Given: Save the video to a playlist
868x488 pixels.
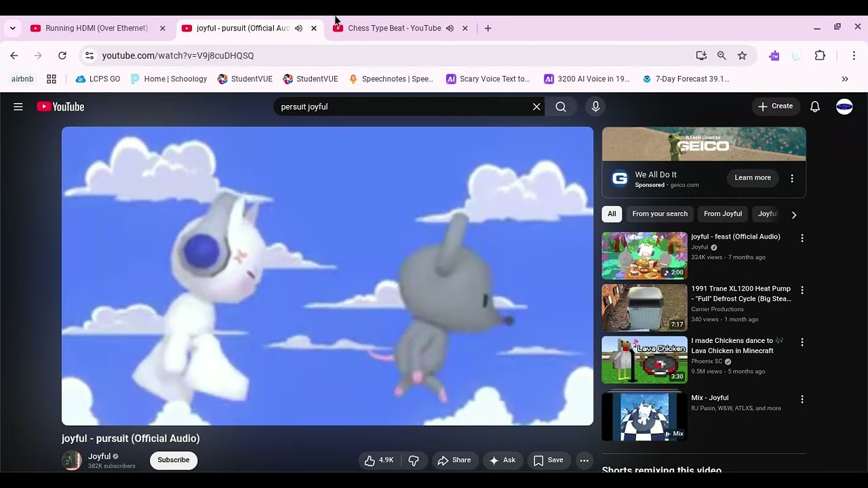Looking at the screenshot, I should click(548, 460).
